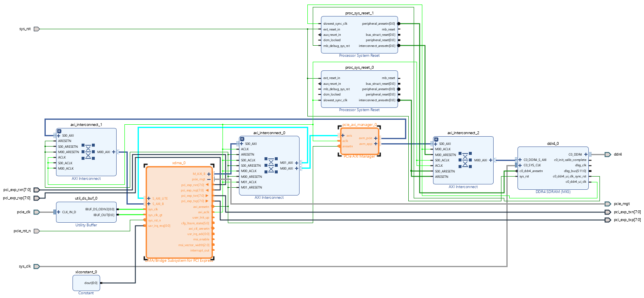Click the ddr4 external interface port icon
Viewport: 644px width, 298px height.
coord(607,154)
